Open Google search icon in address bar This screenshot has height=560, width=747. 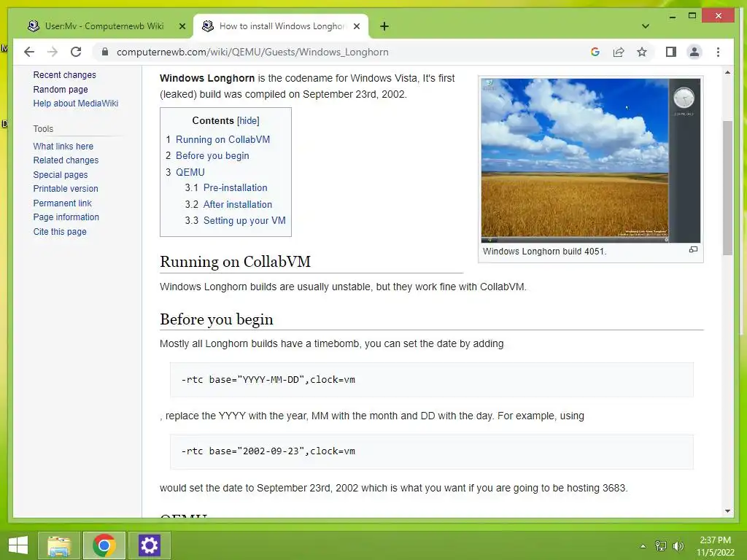(x=595, y=52)
